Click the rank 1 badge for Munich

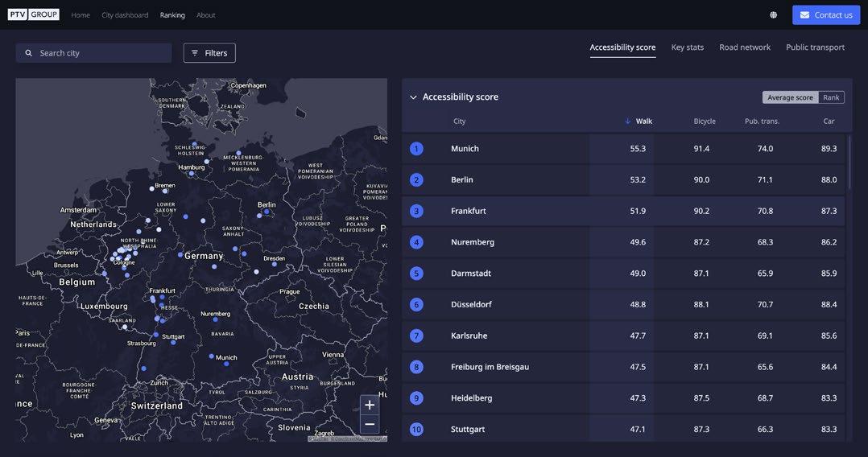pos(416,149)
